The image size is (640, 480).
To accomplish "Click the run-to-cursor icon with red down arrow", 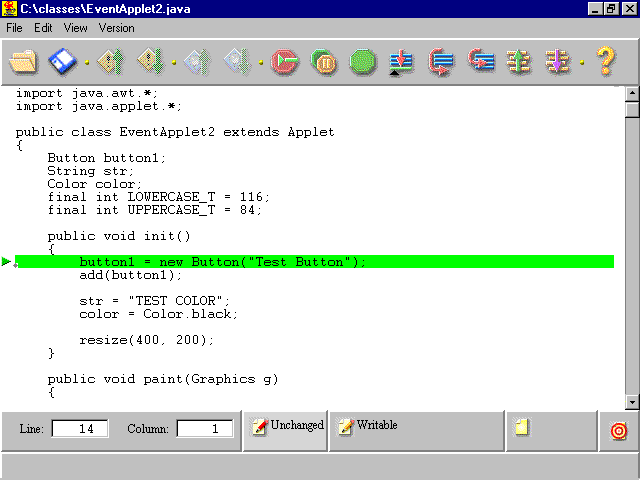I will click(401, 62).
